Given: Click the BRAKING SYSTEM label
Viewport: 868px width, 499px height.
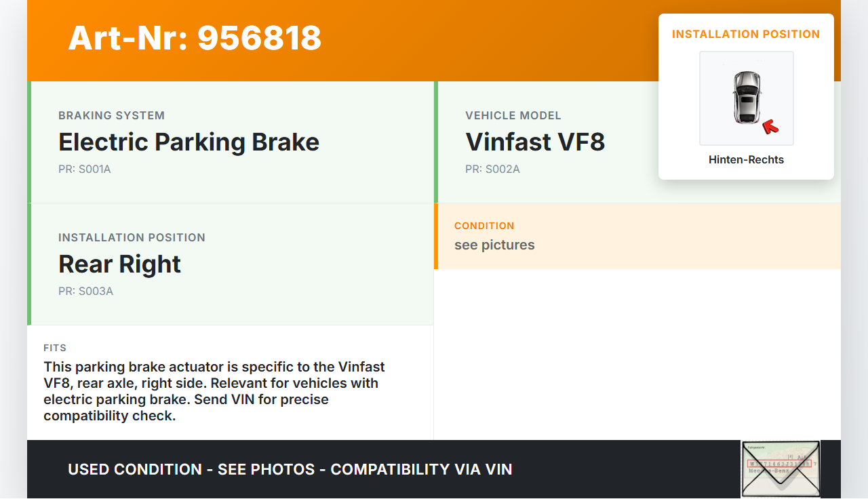Looking at the screenshot, I should coord(111,115).
